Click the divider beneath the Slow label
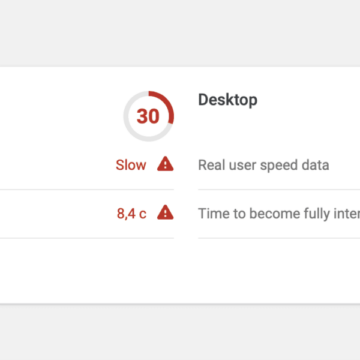This screenshot has width=360, height=360. tap(87, 189)
